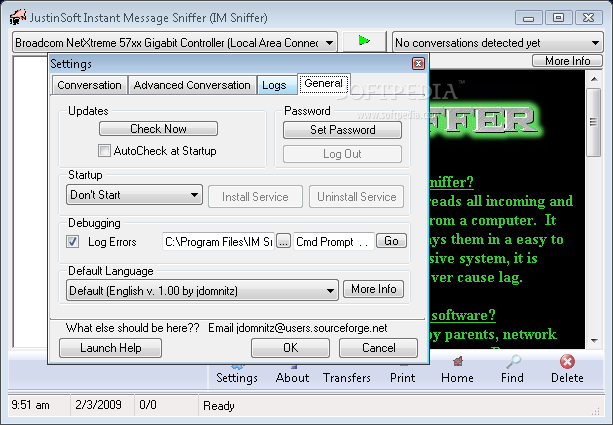The image size is (613, 425).
Task: Click the 0/0 counter in status bar
Action: [x=148, y=405]
